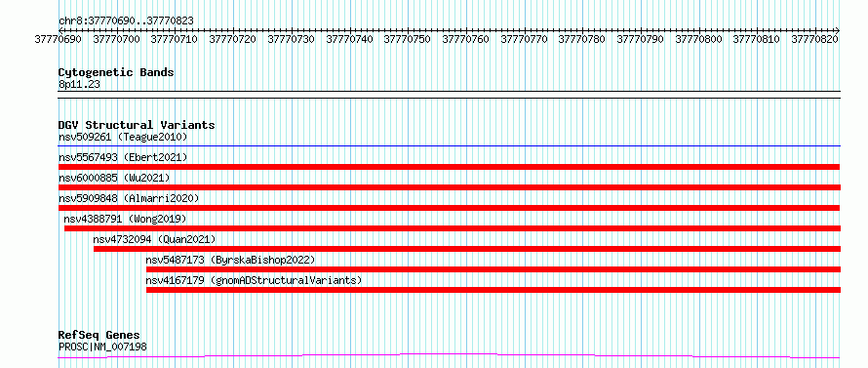Click ruler position 37770750
Viewport: 868px width, 368px height.
[407, 39]
